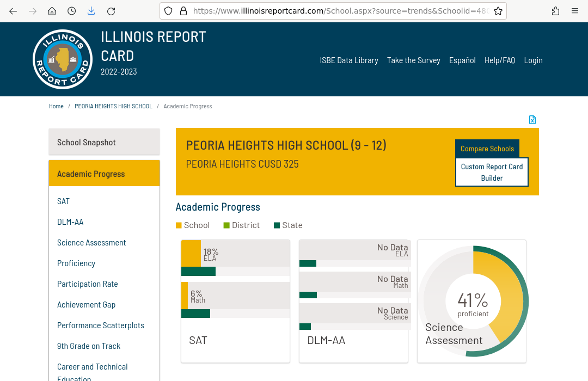
Task: Click the browser back arrow
Action: click(13, 11)
